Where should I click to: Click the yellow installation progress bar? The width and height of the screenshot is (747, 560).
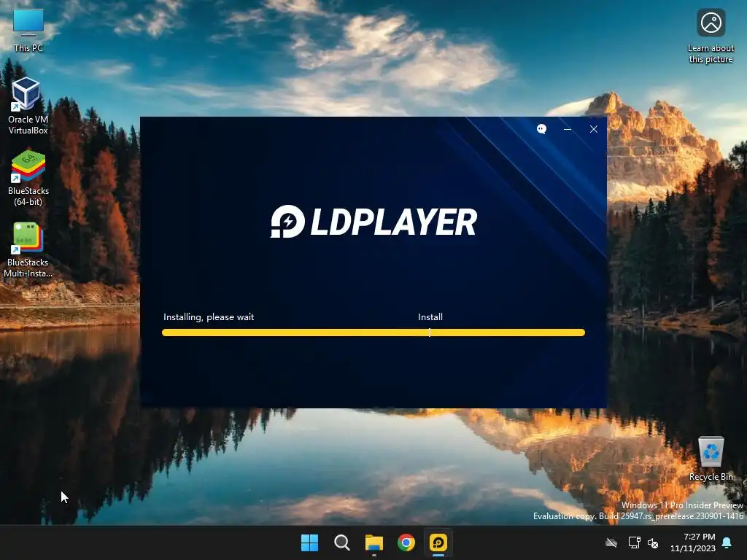373,332
